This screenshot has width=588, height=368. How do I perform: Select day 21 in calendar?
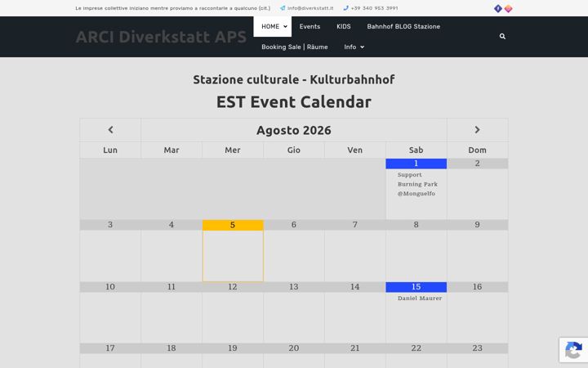point(354,348)
